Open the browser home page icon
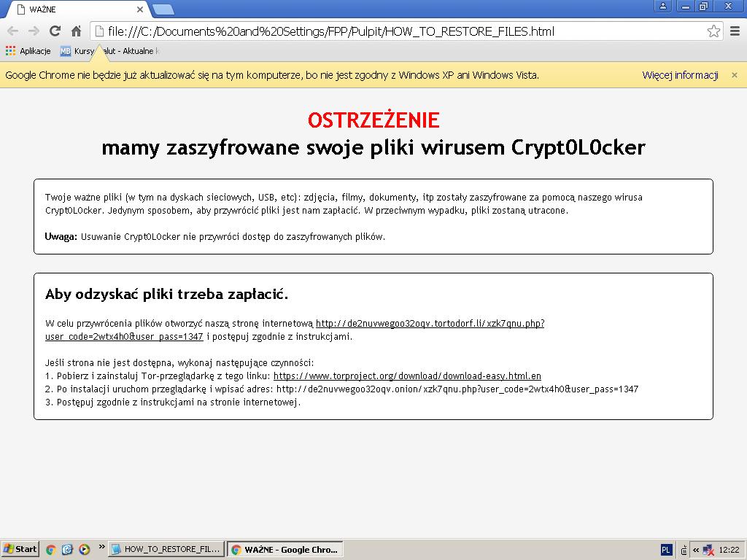 (76, 31)
